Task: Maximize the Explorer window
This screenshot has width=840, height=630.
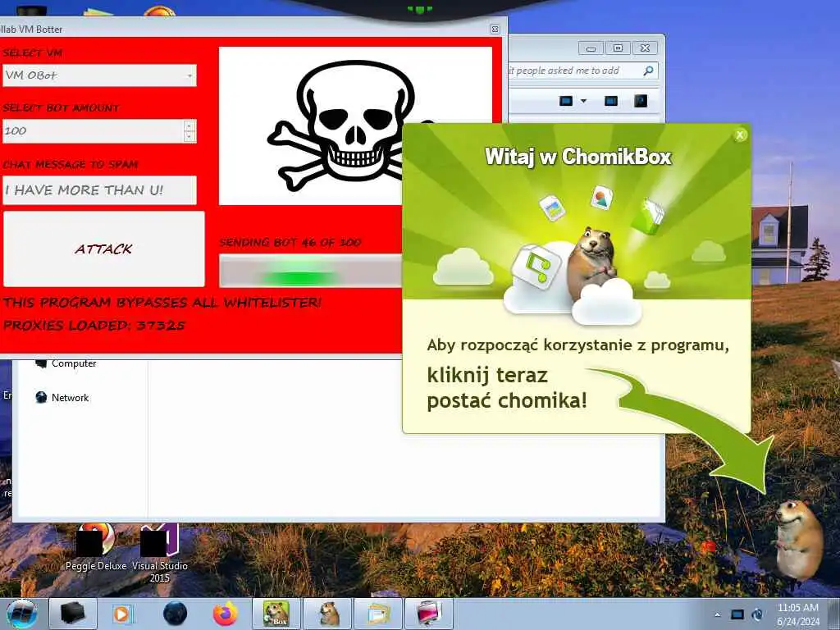Action: point(618,48)
